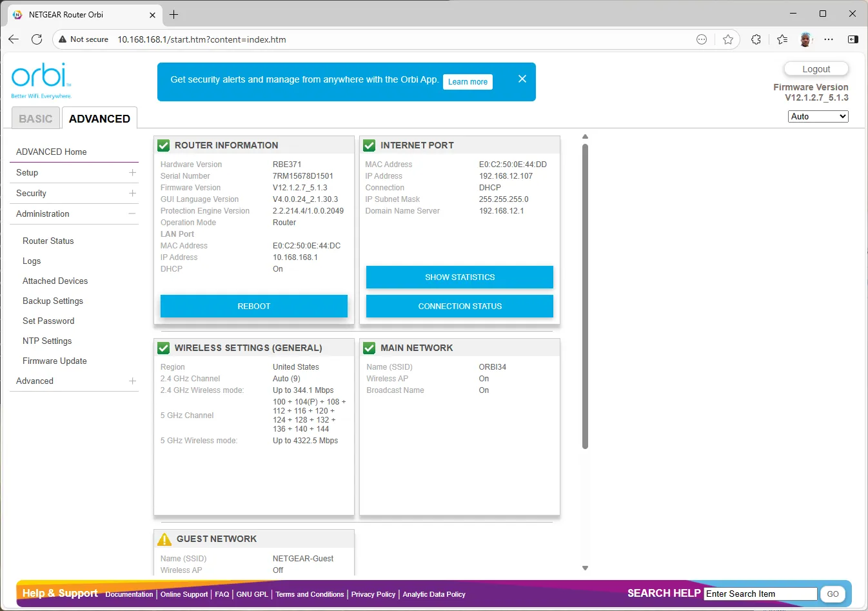Click the hardware version RBE371
Image resolution: width=868 pixels, height=611 pixels.
[287, 165]
